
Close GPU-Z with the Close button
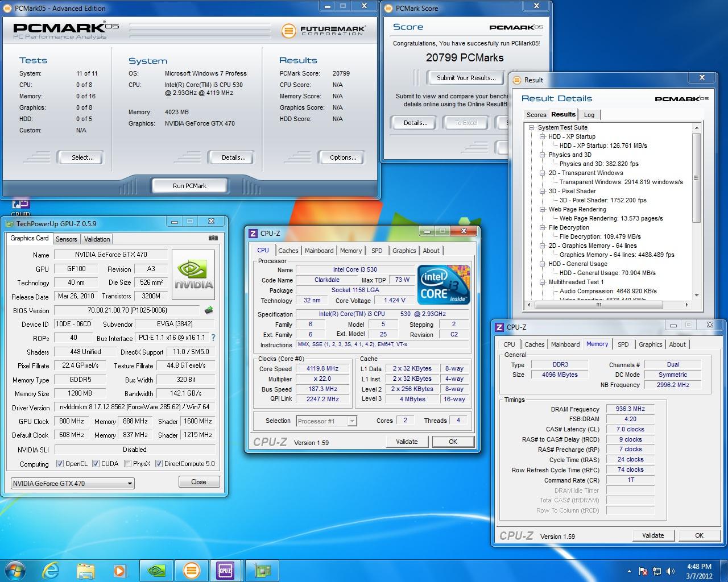pos(198,482)
